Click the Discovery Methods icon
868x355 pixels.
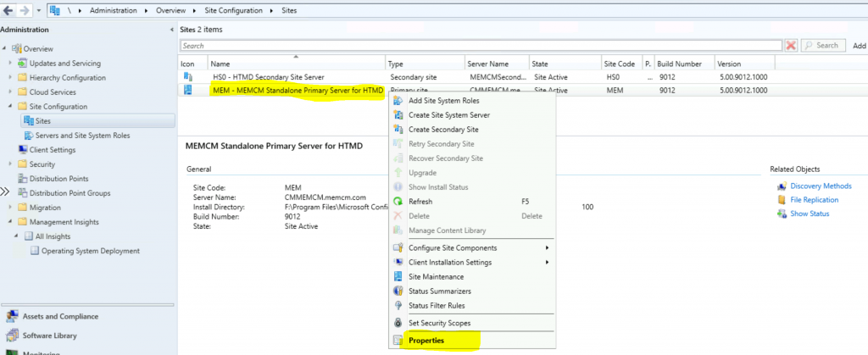click(782, 186)
